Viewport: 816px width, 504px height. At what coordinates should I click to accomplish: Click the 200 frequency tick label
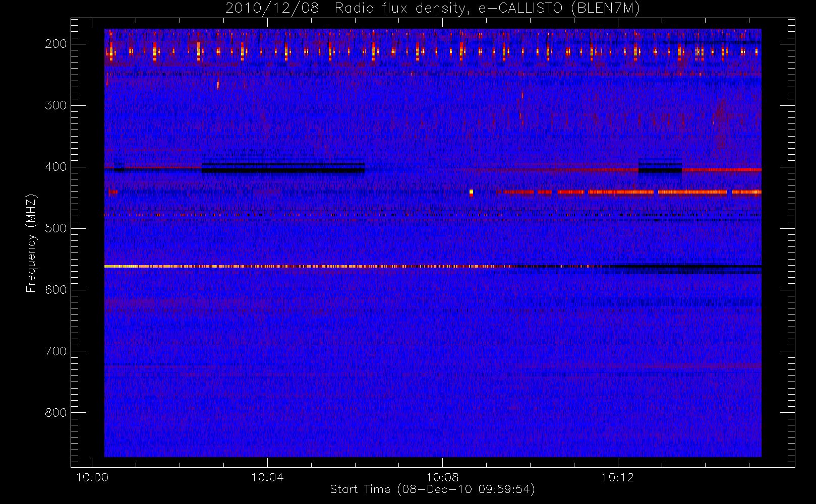[56, 44]
